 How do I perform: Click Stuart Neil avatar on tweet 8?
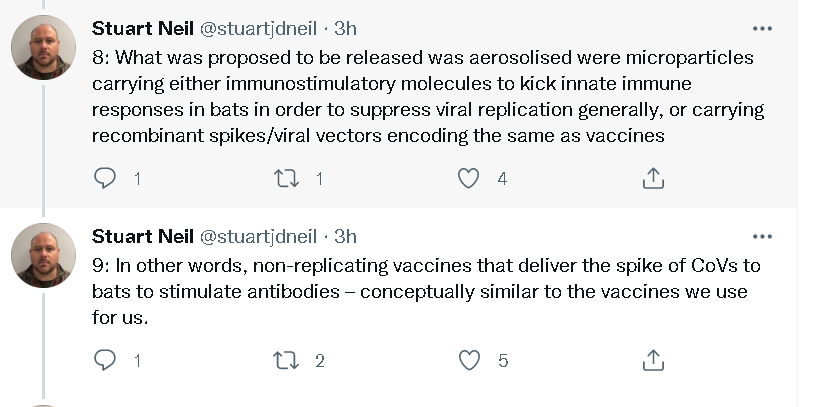[x=44, y=47]
